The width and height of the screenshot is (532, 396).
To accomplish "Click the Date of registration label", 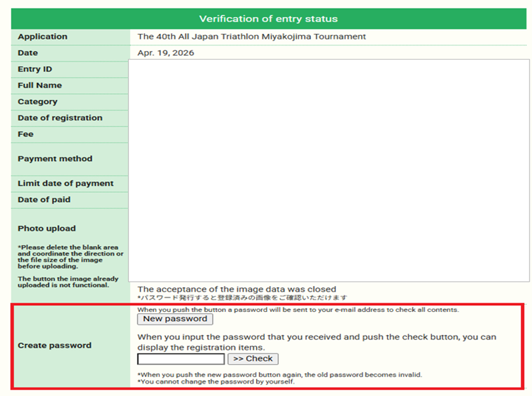I will tap(60, 118).
